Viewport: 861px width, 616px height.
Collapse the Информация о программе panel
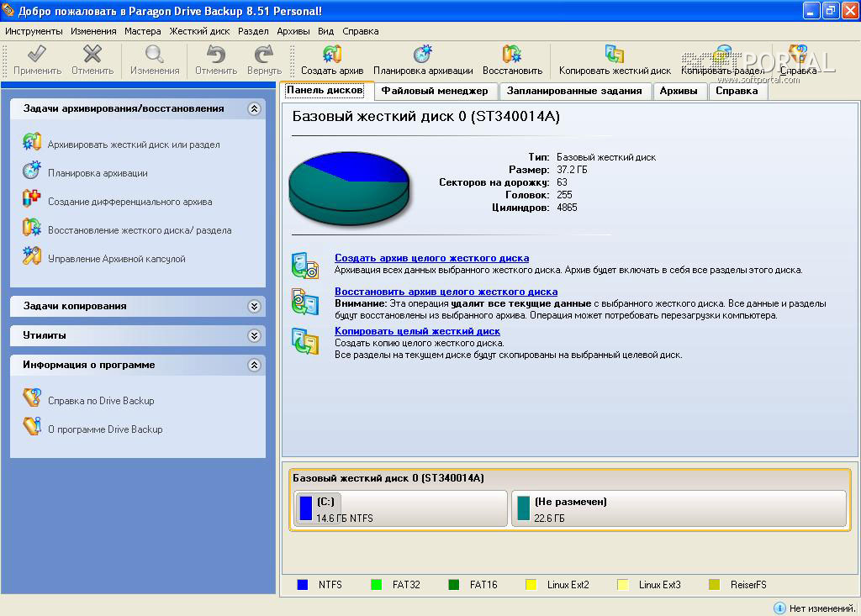click(x=254, y=365)
